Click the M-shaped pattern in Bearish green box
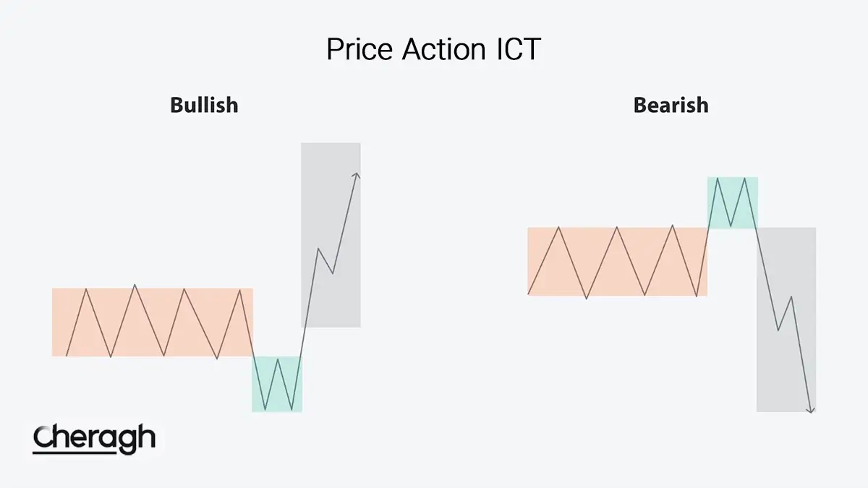 [732, 201]
